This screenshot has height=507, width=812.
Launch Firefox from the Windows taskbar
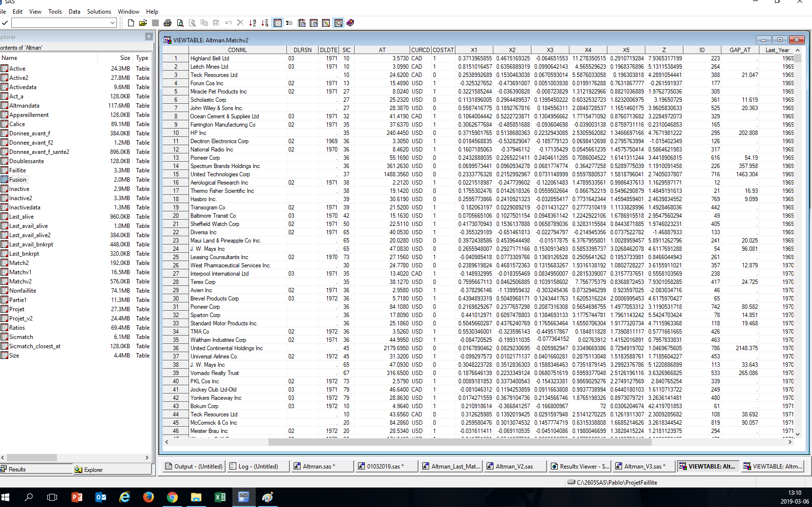point(149,497)
